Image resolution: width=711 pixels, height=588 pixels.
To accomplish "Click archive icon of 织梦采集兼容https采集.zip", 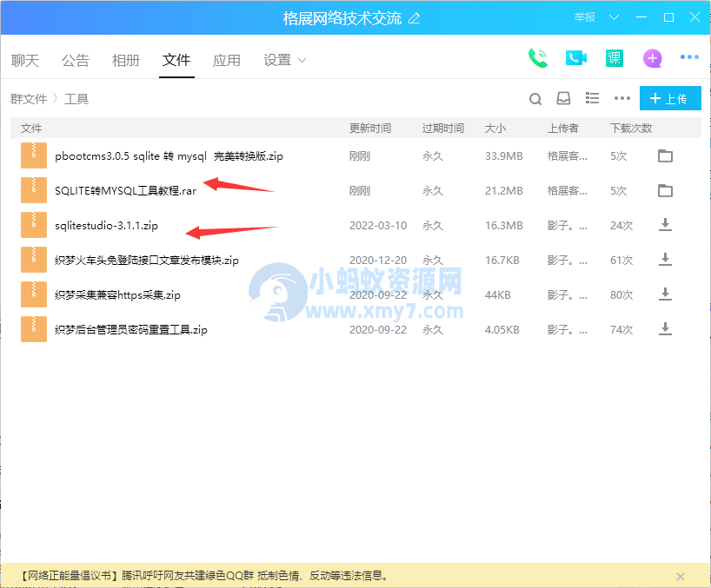I will [x=34, y=294].
